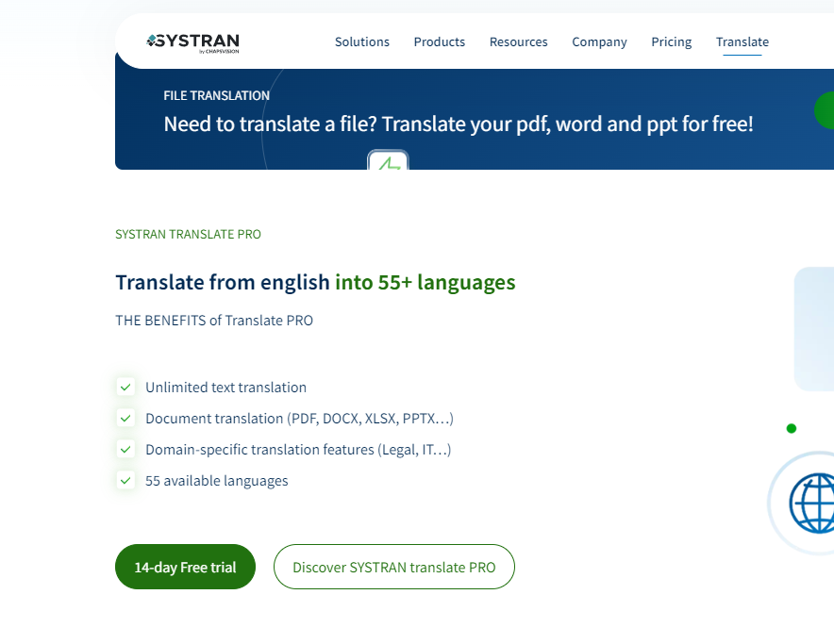The width and height of the screenshot is (834, 644).
Task: Click the SYSTRAN logo in the header
Action: 193,42
